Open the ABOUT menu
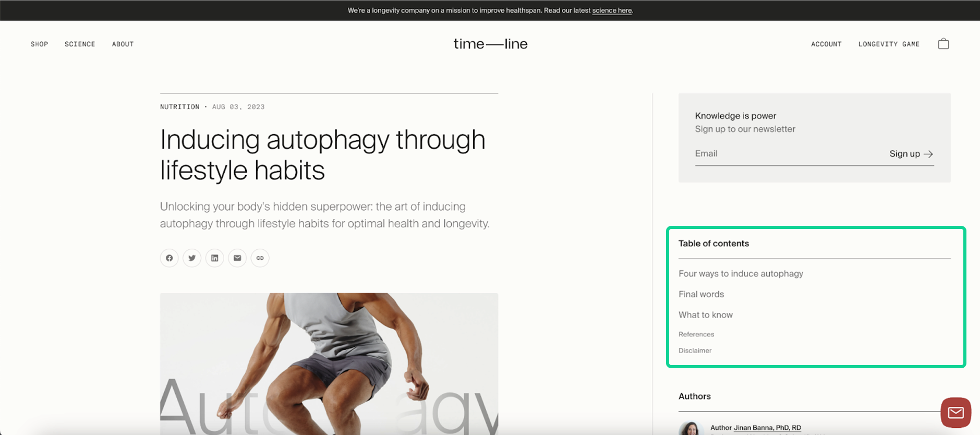 tap(123, 44)
